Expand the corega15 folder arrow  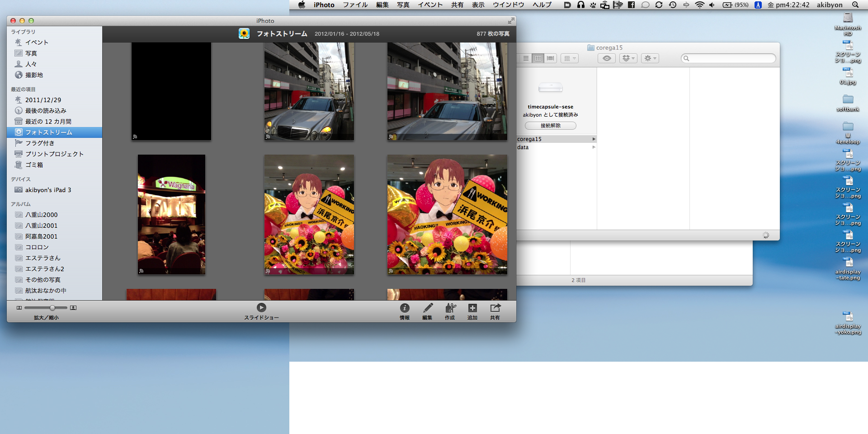point(594,139)
